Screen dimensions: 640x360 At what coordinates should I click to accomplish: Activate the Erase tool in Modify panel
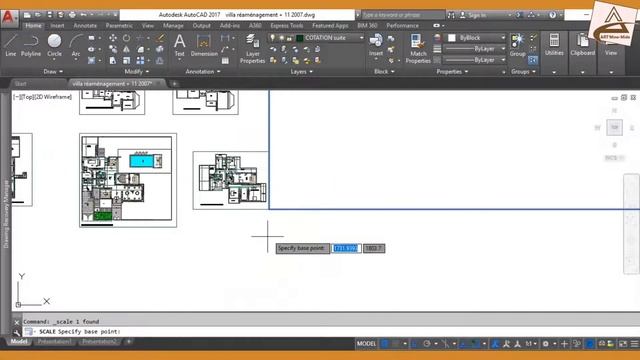tap(160, 38)
